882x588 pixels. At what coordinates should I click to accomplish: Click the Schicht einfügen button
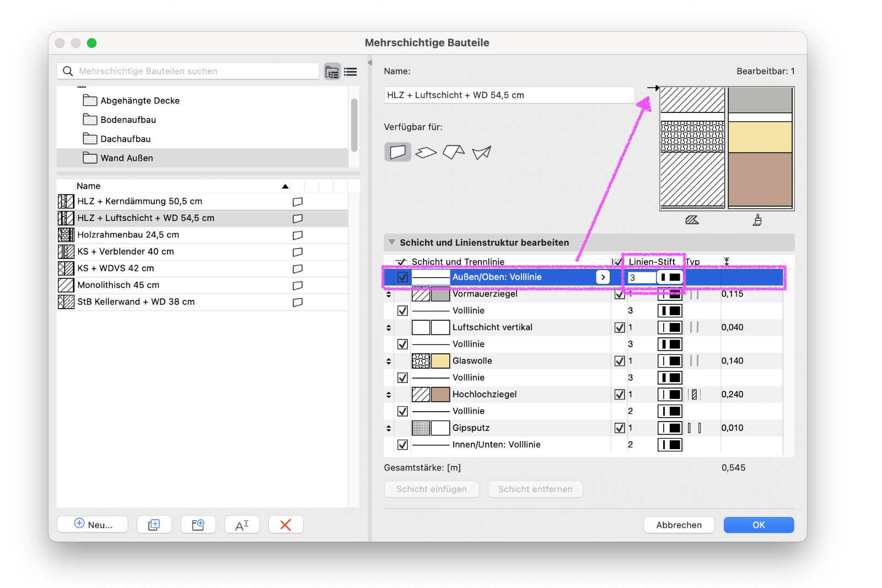pyautogui.click(x=432, y=489)
